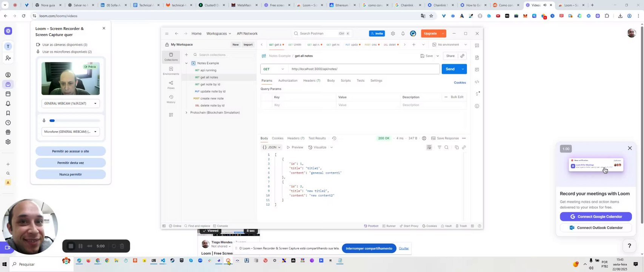The image size is (644, 272).
Task: Open the API Network menu
Action: (247, 34)
